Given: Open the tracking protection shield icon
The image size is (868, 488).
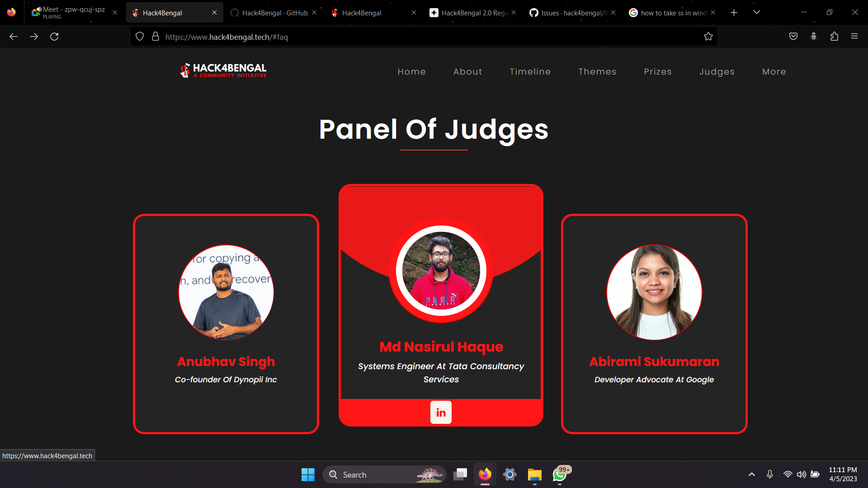Looking at the screenshot, I should 140,37.
